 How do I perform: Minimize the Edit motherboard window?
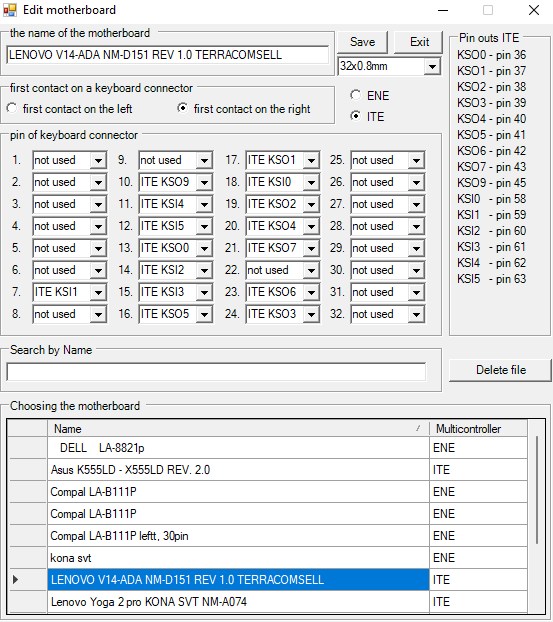pyautogui.click(x=443, y=10)
